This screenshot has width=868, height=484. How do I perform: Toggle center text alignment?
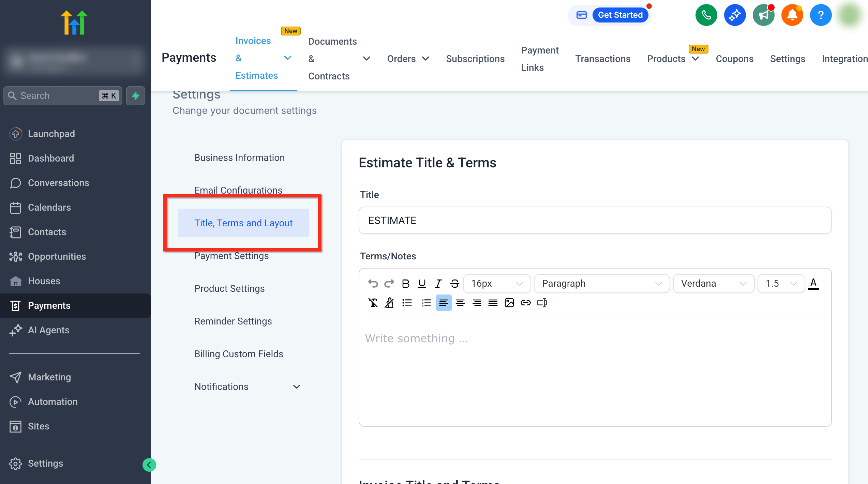460,303
